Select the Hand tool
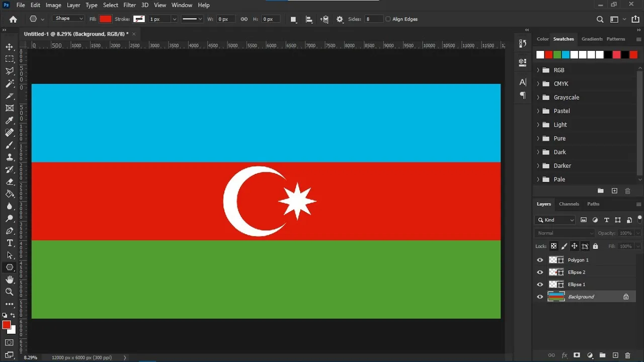644x362 pixels. (10, 280)
